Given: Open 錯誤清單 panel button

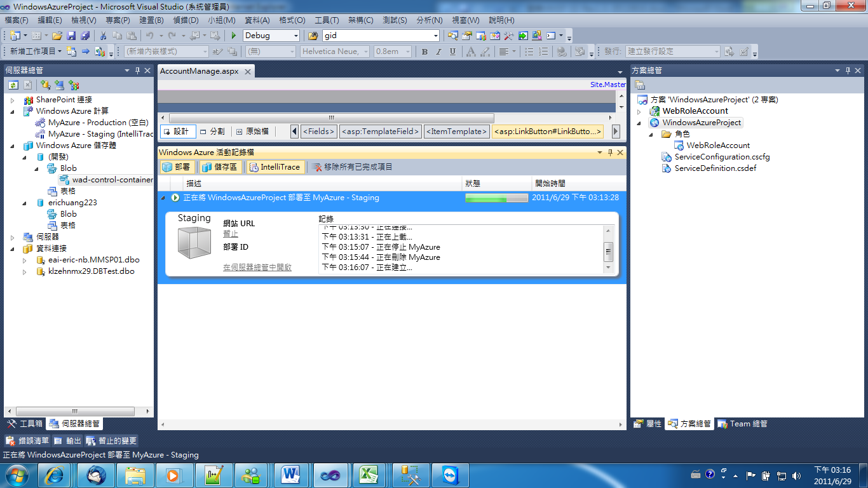Looking at the screenshot, I should click(27, 440).
